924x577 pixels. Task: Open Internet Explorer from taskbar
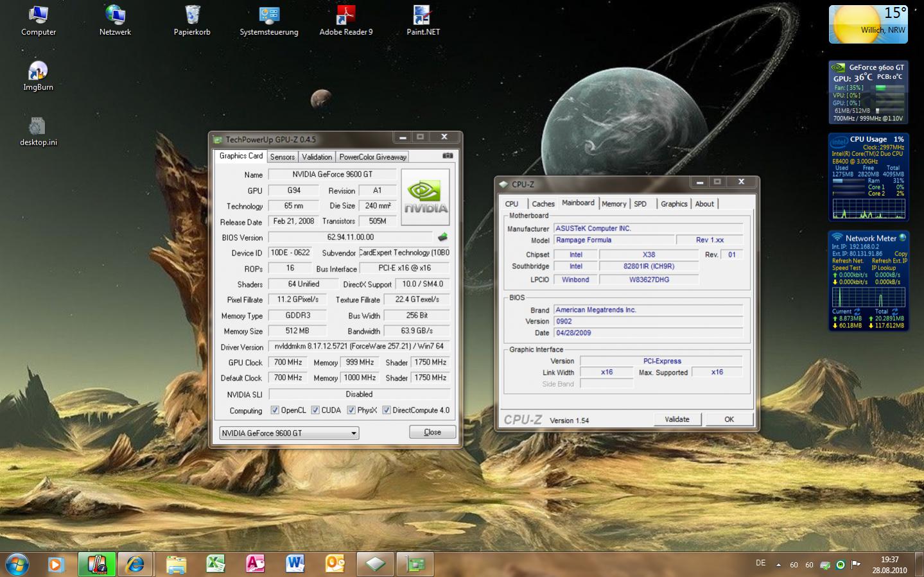(x=135, y=564)
